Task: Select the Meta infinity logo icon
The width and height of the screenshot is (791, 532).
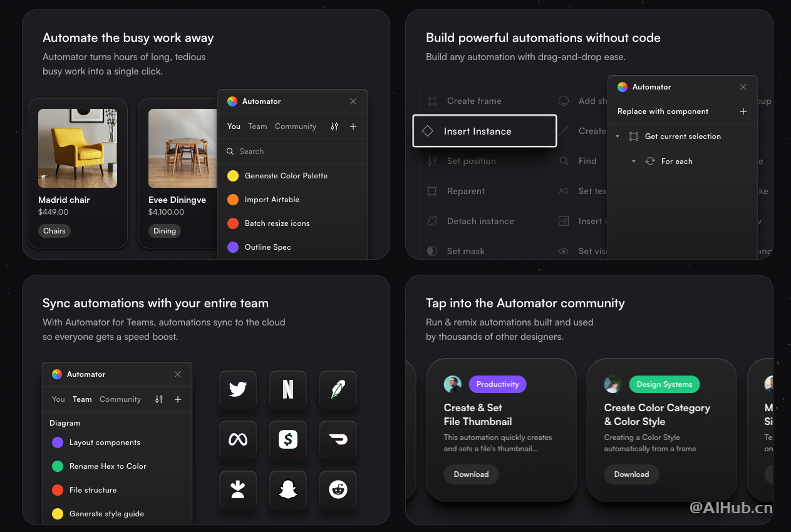Action: coord(238,439)
